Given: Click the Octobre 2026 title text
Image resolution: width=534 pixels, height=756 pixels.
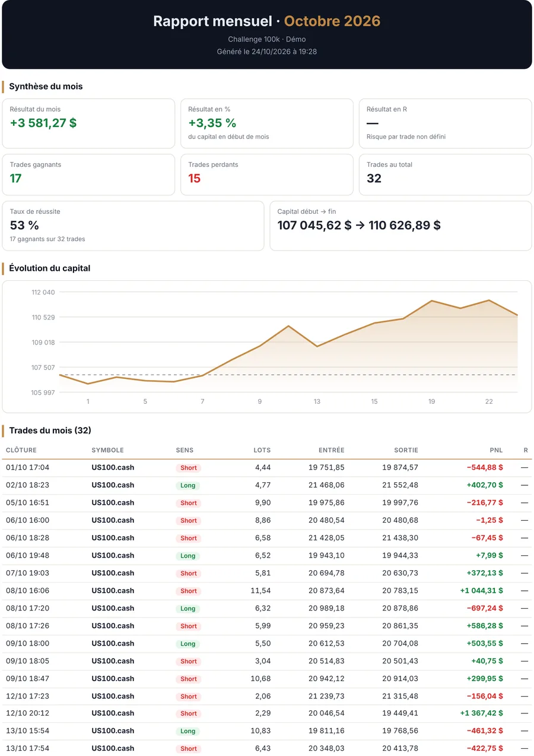Looking at the screenshot, I should [332, 21].
